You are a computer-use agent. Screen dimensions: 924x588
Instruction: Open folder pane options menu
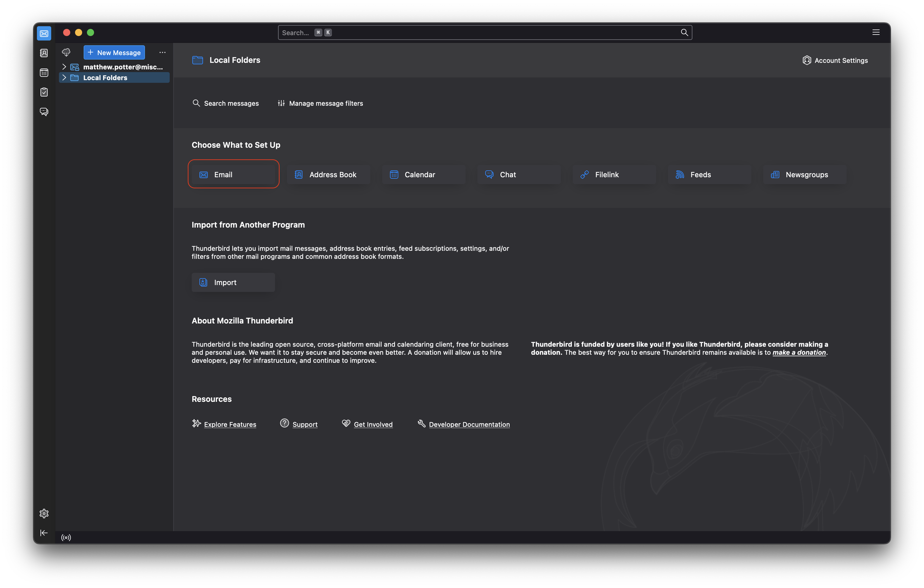(162, 52)
